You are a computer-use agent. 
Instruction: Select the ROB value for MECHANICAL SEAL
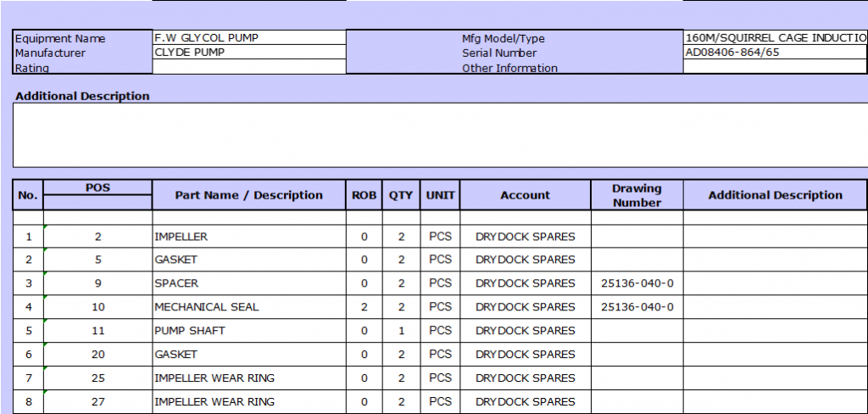[x=364, y=307]
